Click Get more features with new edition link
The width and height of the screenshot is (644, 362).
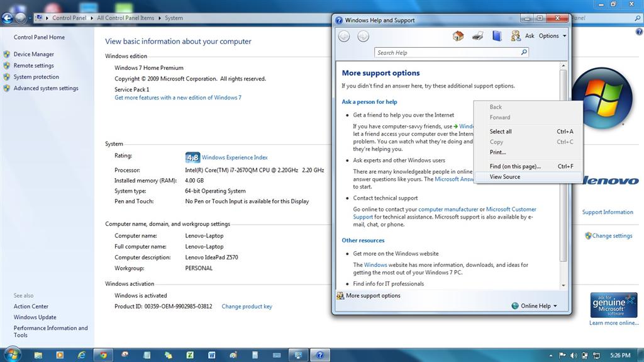coord(178,98)
